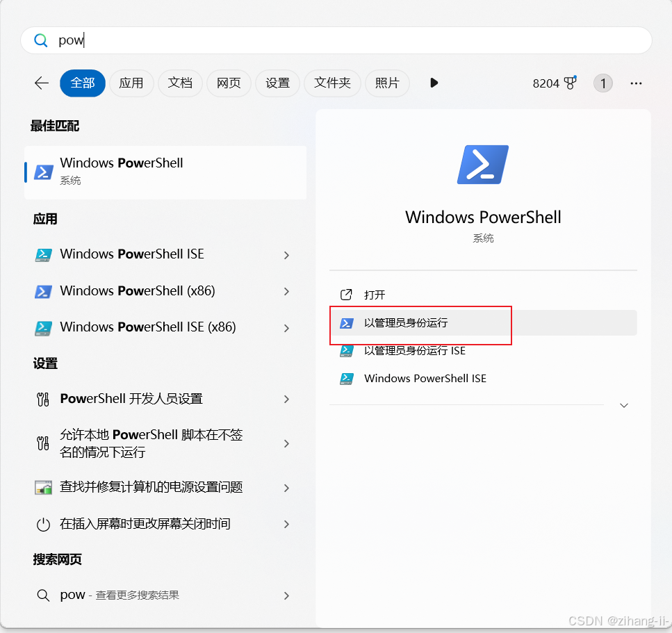This screenshot has height=633, width=672.
Task: Open the rewards trophy icon showing 8204
Action: pos(571,82)
